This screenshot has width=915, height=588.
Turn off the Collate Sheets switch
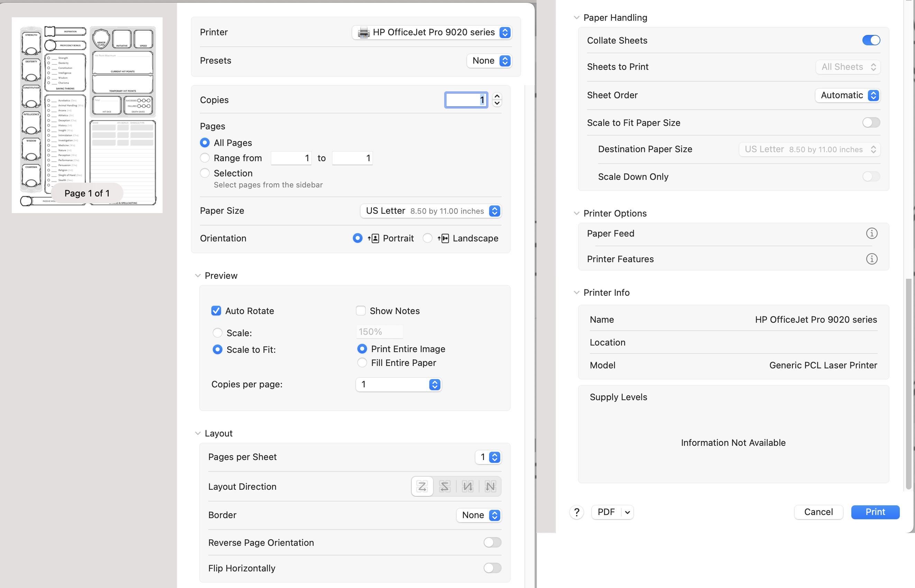[871, 40]
